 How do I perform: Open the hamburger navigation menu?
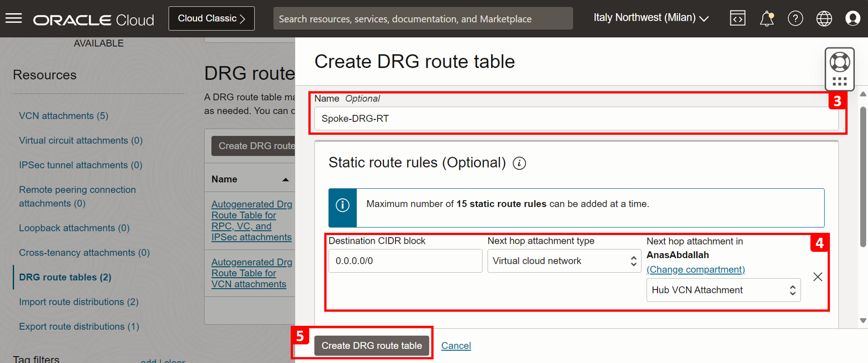coord(14,19)
